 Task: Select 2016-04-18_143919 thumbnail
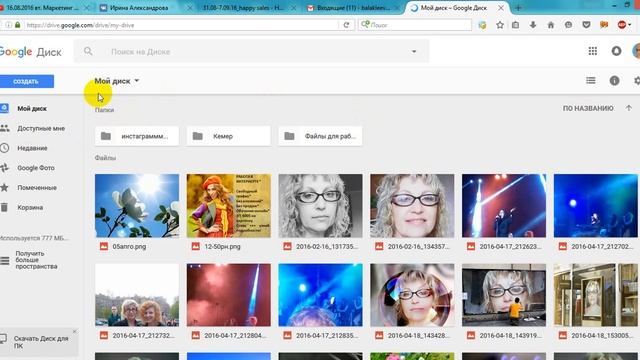[x=504, y=295]
